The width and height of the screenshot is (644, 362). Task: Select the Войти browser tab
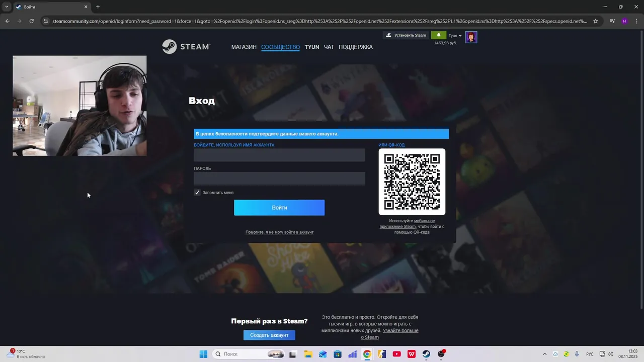[52, 7]
